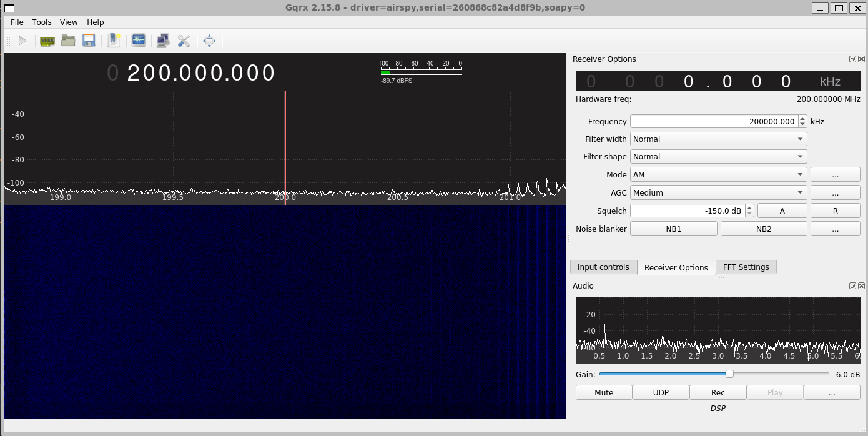The width and height of the screenshot is (868, 436).
Task: Click the audio Gain slider handle
Action: click(729, 374)
